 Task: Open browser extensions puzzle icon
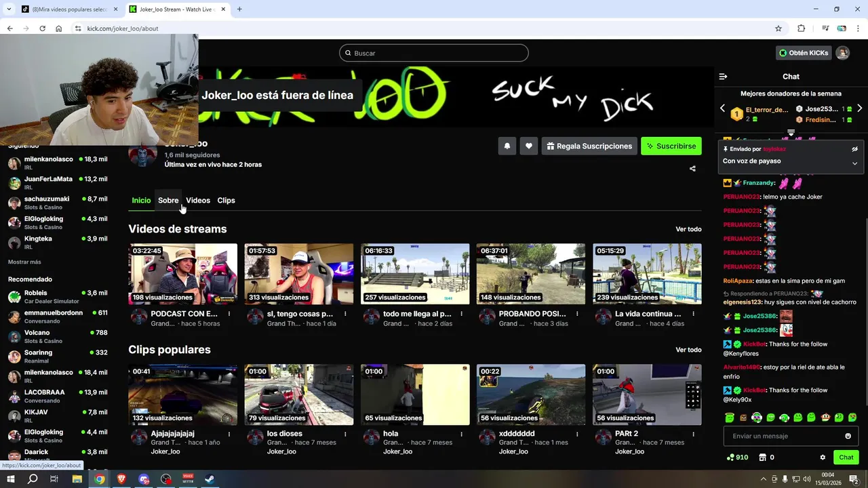(x=801, y=28)
